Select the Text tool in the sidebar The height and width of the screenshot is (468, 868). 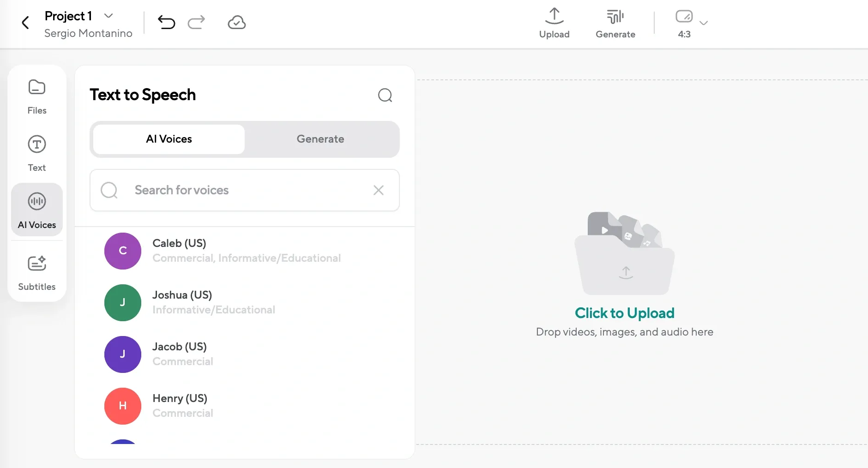pos(37,153)
